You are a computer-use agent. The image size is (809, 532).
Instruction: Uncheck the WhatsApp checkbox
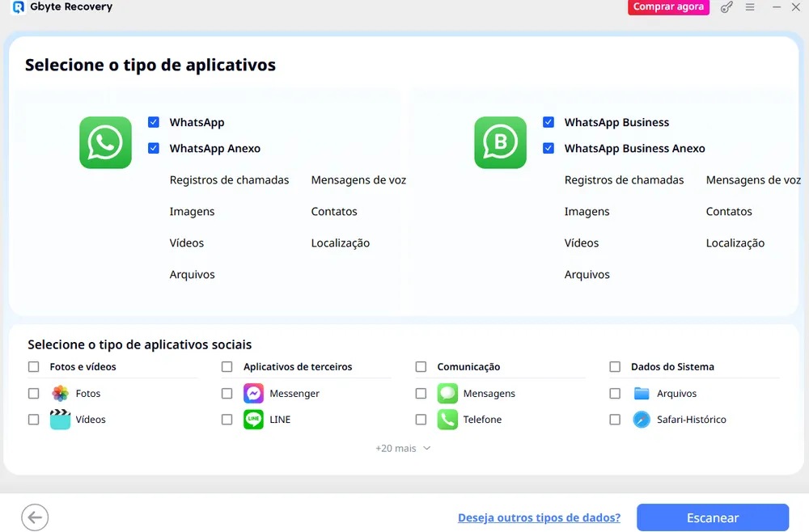[x=154, y=122]
